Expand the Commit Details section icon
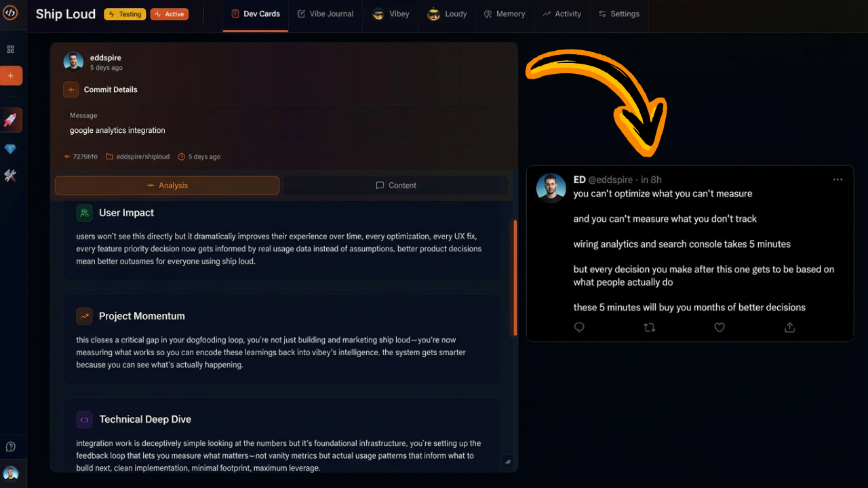 [71, 89]
